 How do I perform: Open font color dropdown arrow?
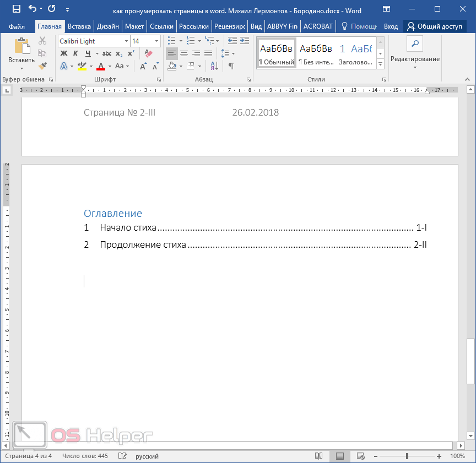tap(110, 66)
